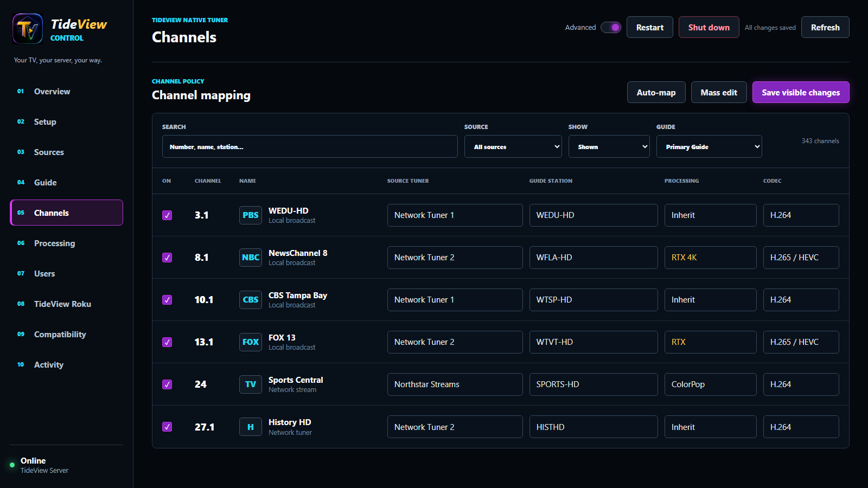The height and width of the screenshot is (488, 868).
Task: Open the Activity section
Action: coord(67,364)
